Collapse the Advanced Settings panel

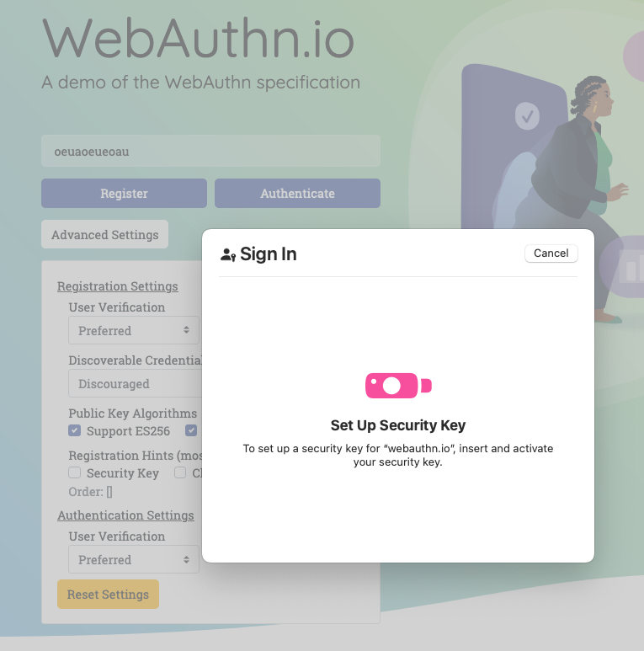coord(105,234)
